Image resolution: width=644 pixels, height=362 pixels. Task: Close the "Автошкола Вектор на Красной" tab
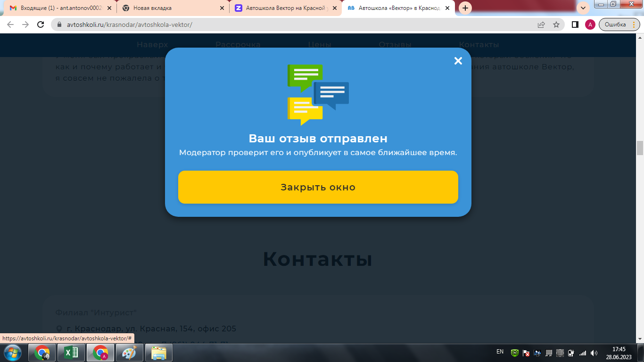tap(335, 8)
